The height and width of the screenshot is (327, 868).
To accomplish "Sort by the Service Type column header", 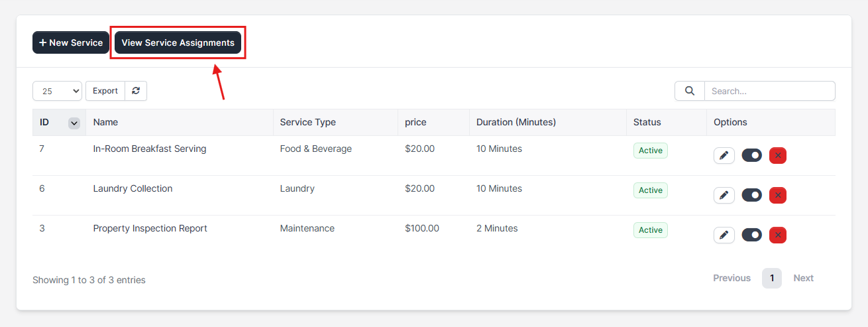I will pyautogui.click(x=307, y=122).
